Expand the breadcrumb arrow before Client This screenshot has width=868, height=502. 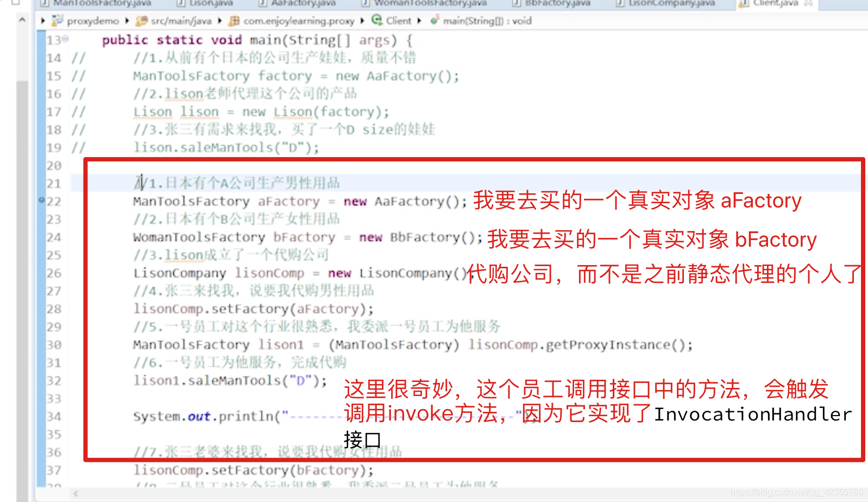click(362, 21)
